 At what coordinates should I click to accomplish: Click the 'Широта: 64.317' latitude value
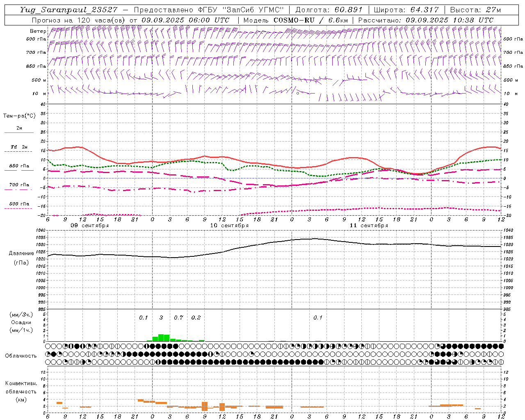pos(406,10)
